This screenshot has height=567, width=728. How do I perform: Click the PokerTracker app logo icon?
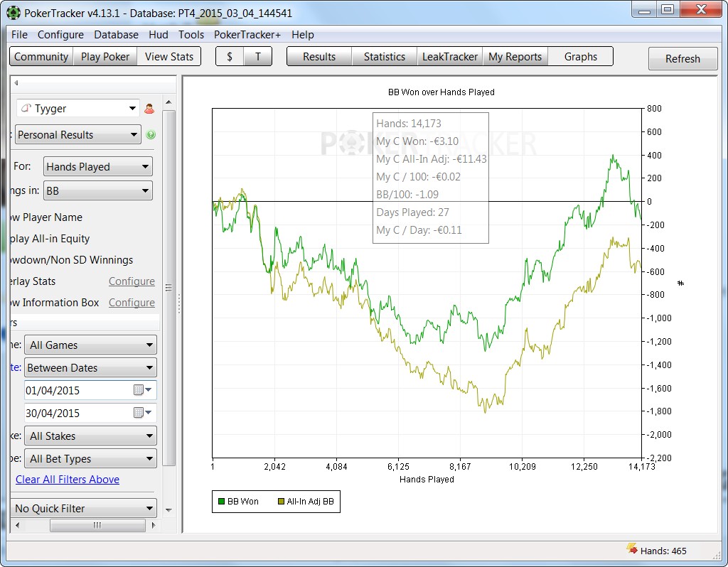14,13
